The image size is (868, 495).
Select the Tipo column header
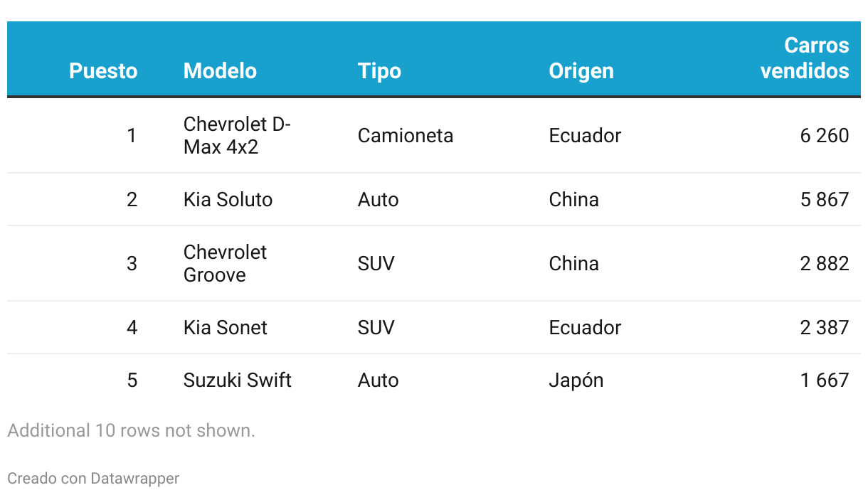point(379,71)
